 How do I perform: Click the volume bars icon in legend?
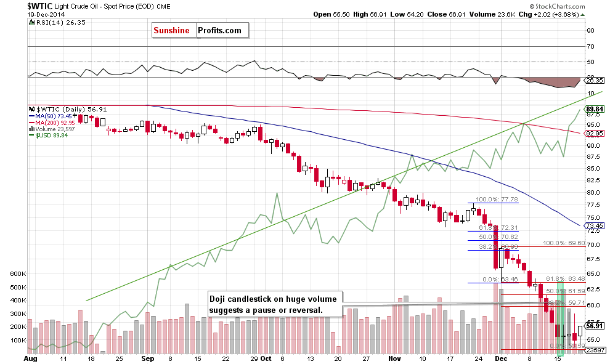(32, 129)
